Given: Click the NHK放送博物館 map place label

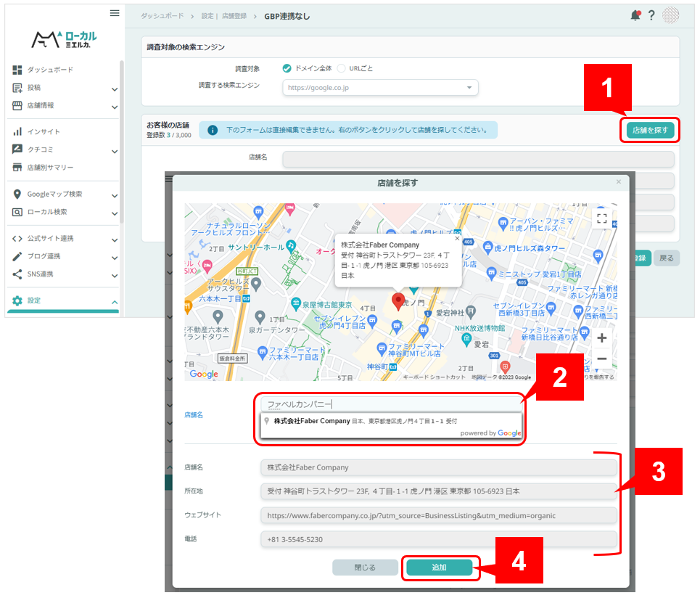Looking at the screenshot, I should point(479,328).
